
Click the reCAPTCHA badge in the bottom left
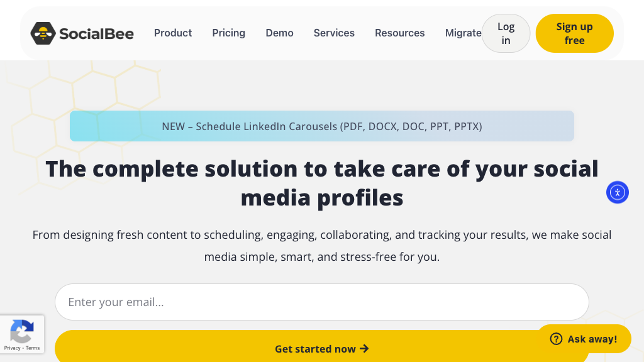tap(22, 333)
